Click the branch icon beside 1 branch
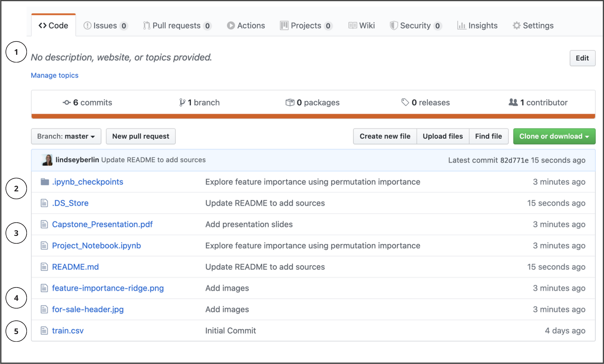 (182, 103)
